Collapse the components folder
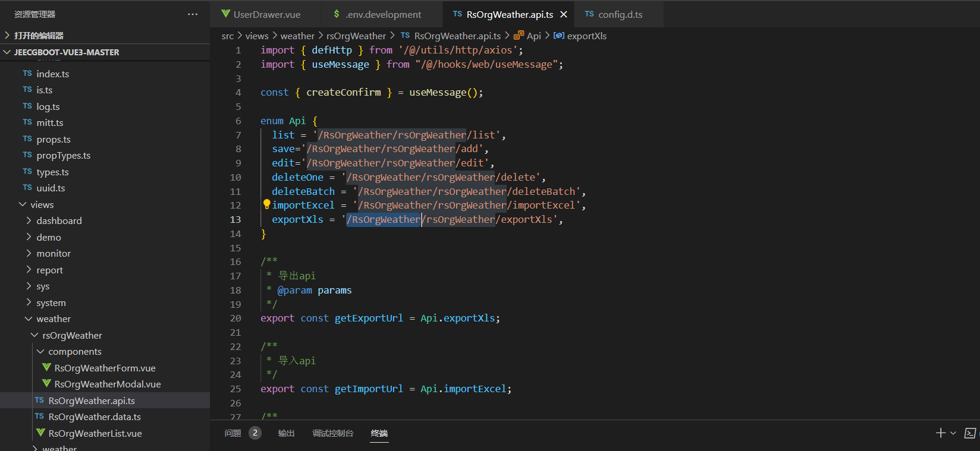This screenshot has width=980, height=451. [x=105, y=351]
